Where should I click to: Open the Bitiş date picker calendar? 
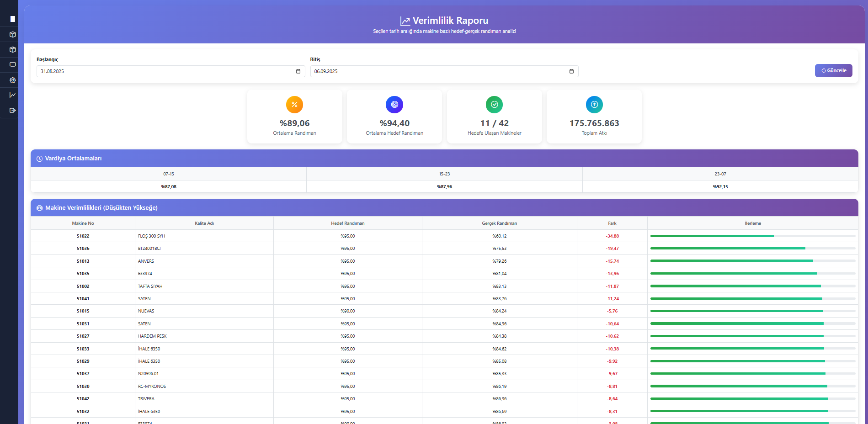571,71
